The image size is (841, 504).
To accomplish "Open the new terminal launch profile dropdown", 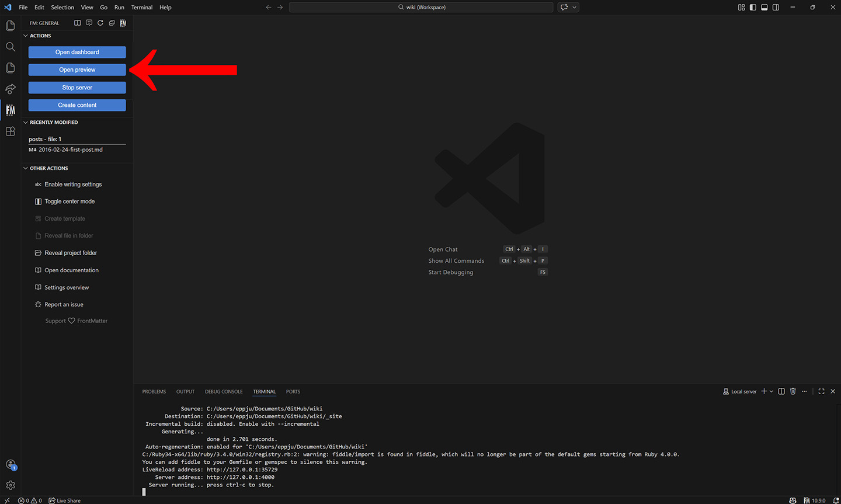I will 772,391.
